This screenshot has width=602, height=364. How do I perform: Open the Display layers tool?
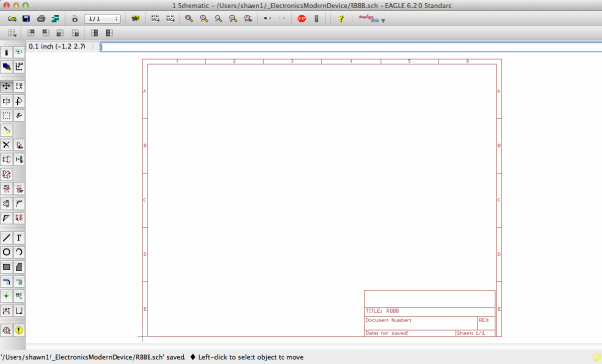pos(6,67)
